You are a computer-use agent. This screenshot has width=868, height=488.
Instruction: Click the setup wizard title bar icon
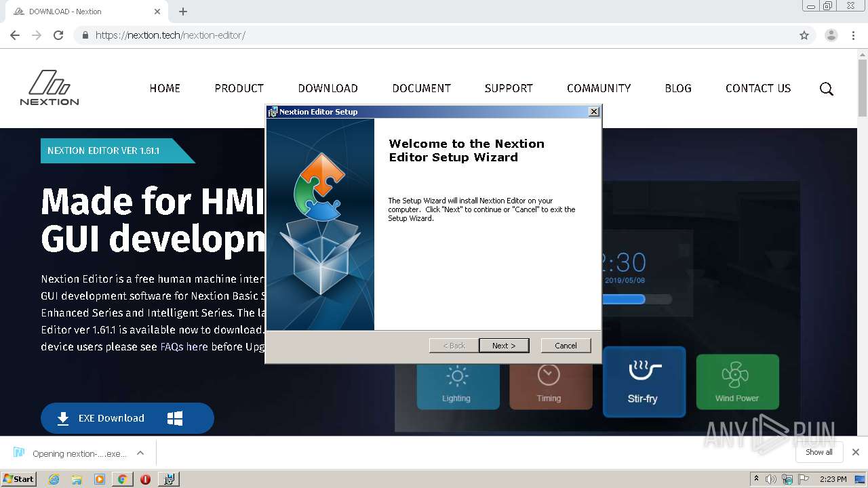[273, 112]
